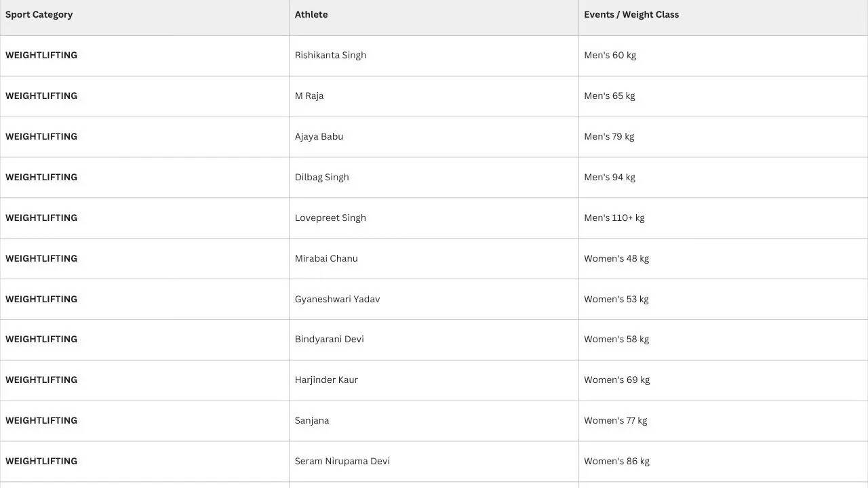Select the Men's 110+ kg cell

pyautogui.click(x=723, y=218)
